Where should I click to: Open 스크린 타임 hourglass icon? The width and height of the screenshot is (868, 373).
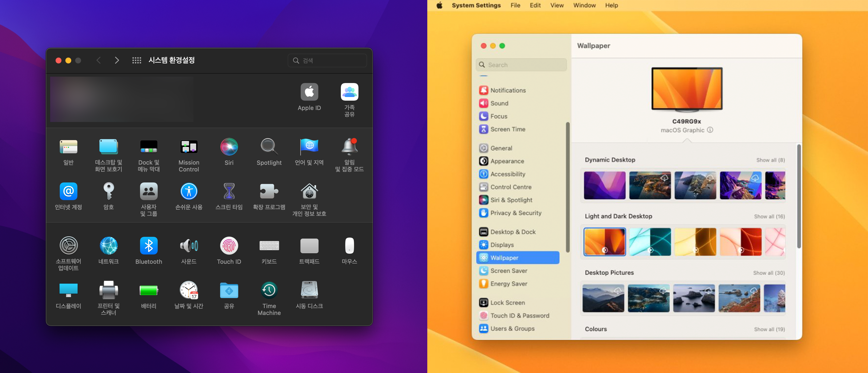229,191
